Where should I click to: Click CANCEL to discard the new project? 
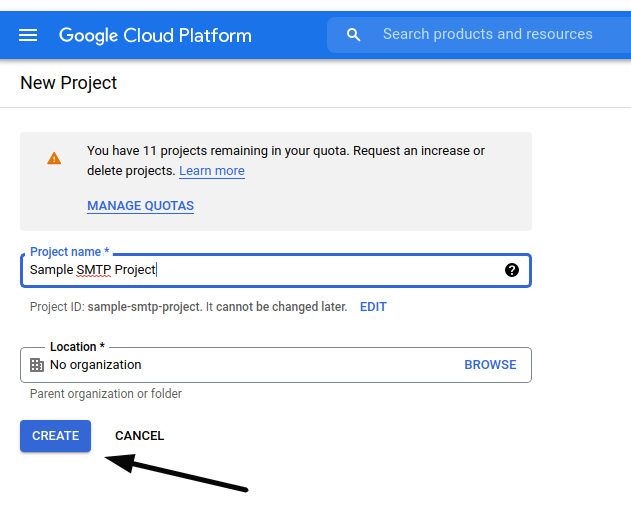pos(139,436)
